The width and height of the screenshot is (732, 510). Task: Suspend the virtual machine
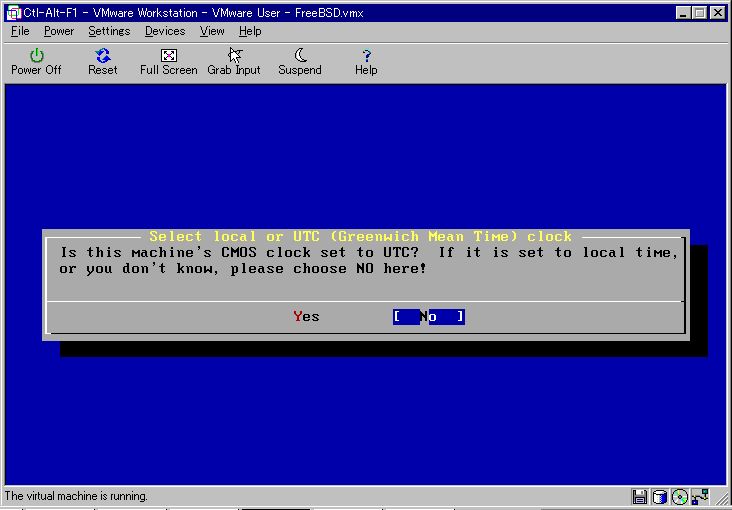(x=300, y=62)
